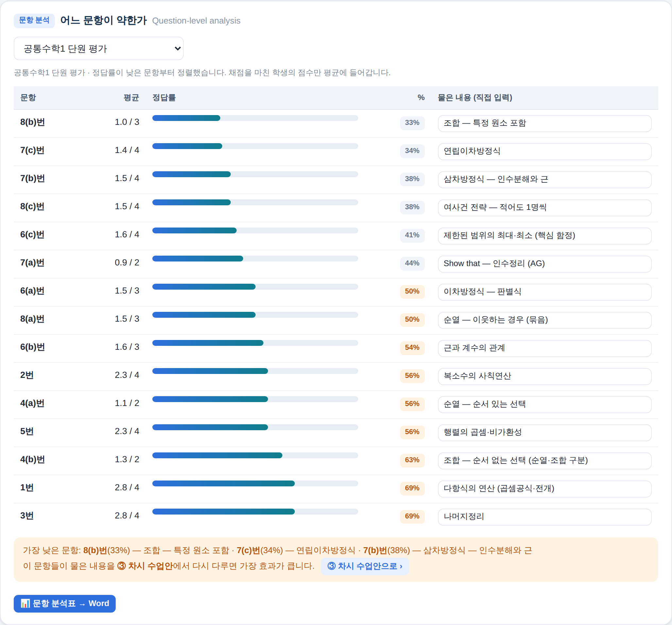Focus the 삼차방정식 — 인수분해와 근 field
Screen dimensions: 672x625
pos(544,179)
